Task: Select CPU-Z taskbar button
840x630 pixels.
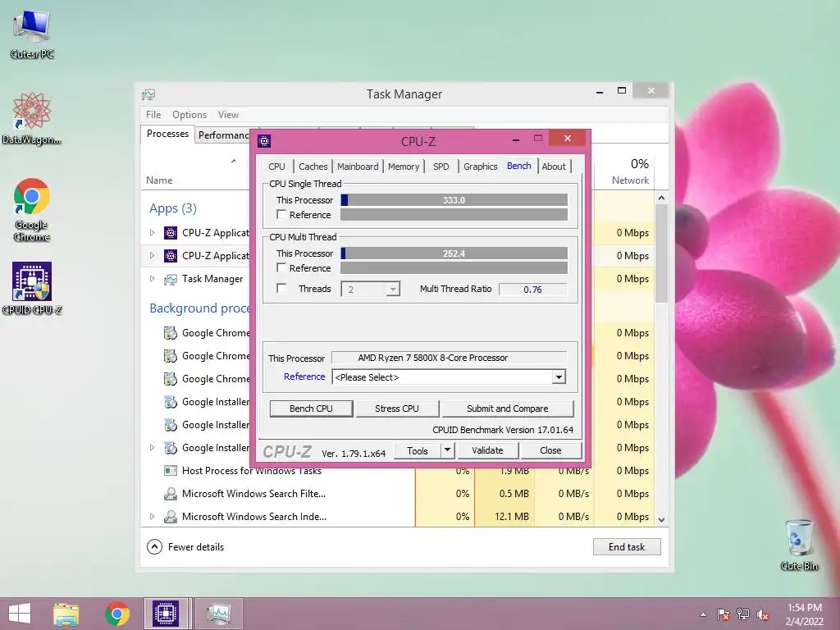Action: [x=166, y=614]
